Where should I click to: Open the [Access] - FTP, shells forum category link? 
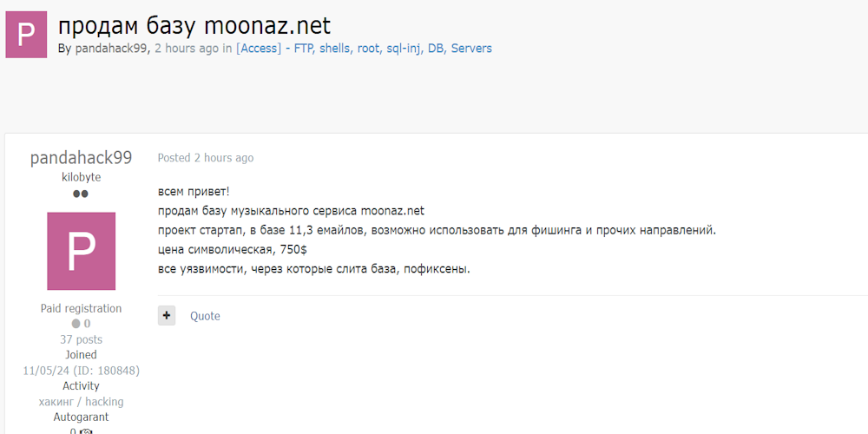tap(364, 49)
